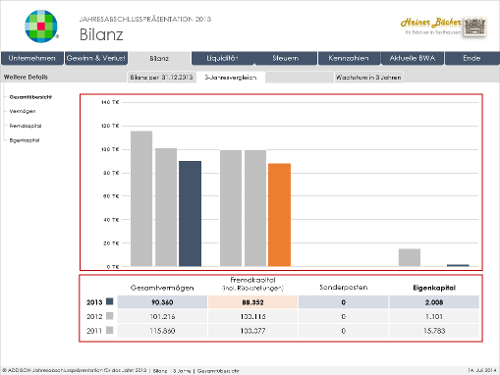500x375 pixels.
Task: Click the 2.008 Eigenkapital value cell
Action: pyautogui.click(x=434, y=302)
